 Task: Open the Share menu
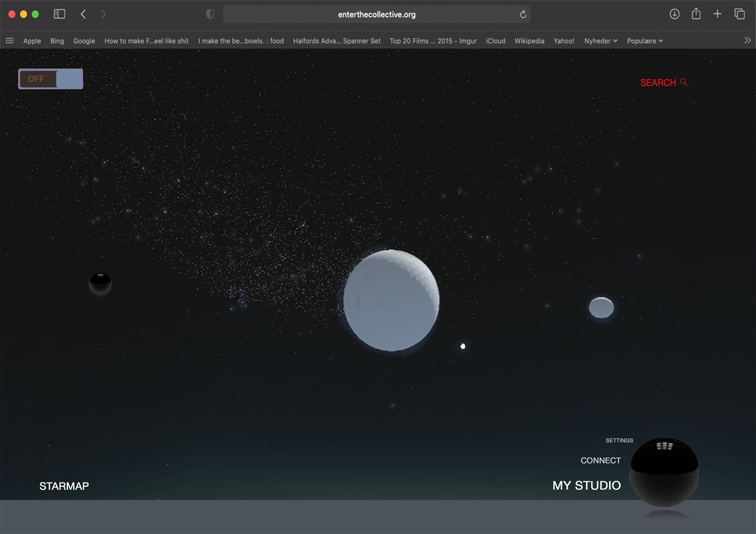coord(696,14)
